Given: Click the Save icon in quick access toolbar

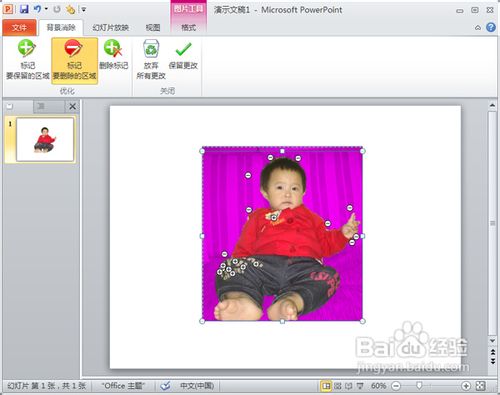Looking at the screenshot, I should click(24, 9).
